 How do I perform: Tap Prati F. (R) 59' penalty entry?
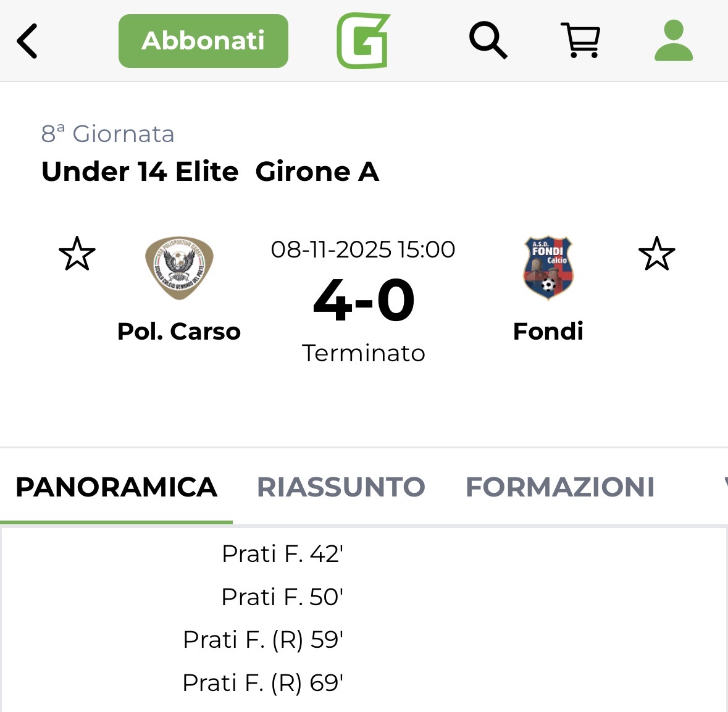[x=263, y=640]
